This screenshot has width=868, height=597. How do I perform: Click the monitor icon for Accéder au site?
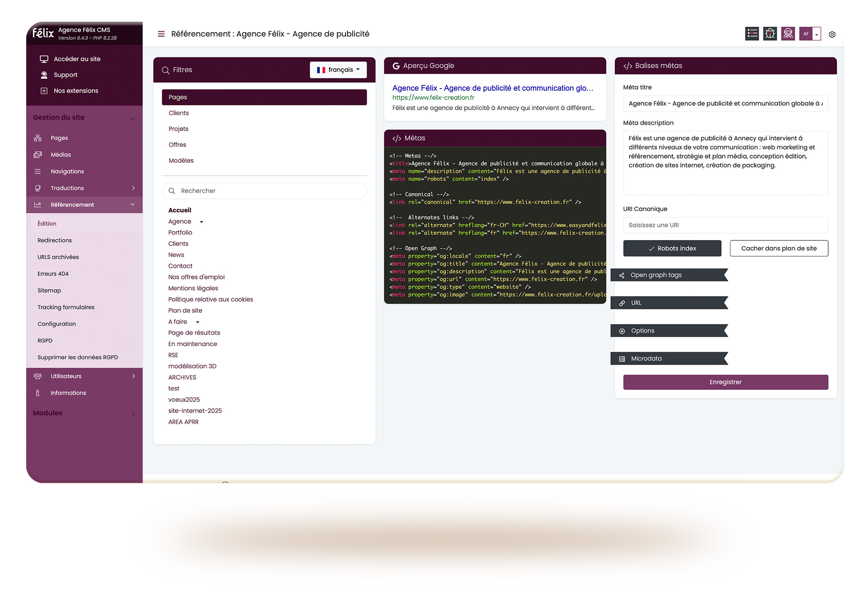coord(44,59)
